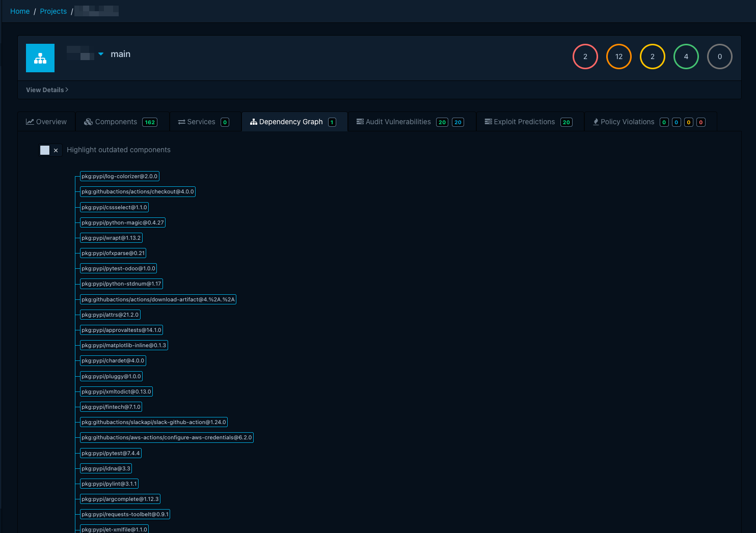Viewport: 756px width, 533px height.
Task: Select node pkg:pypi/attrs@21.2.0
Action: pyautogui.click(x=110, y=315)
